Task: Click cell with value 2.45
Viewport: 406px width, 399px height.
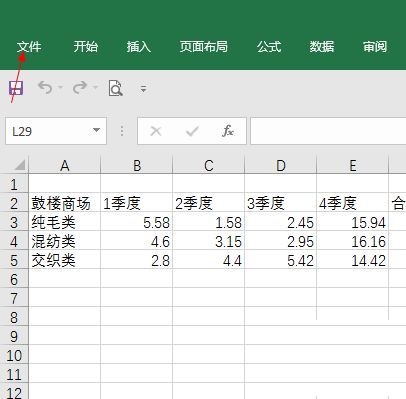Action: 281,222
